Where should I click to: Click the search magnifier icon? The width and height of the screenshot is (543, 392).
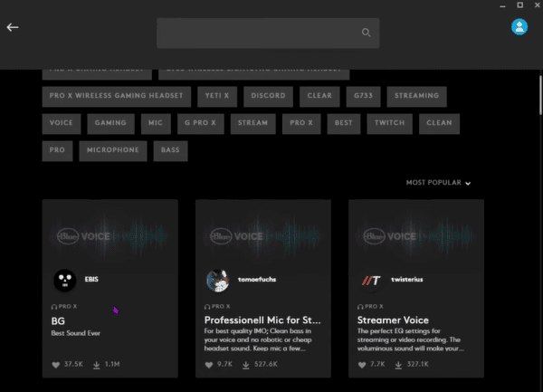pyautogui.click(x=366, y=33)
